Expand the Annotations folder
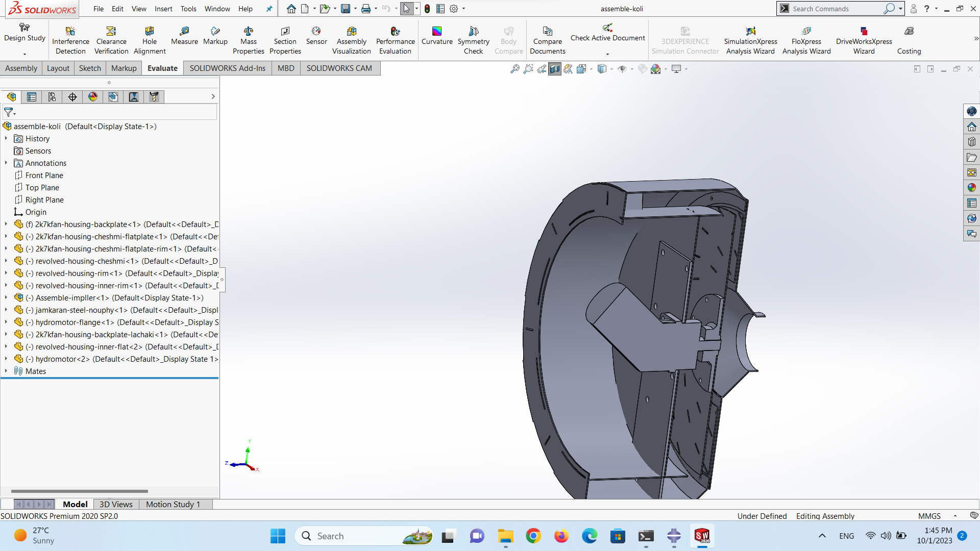 pyautogui.click(x=6, y=163)
